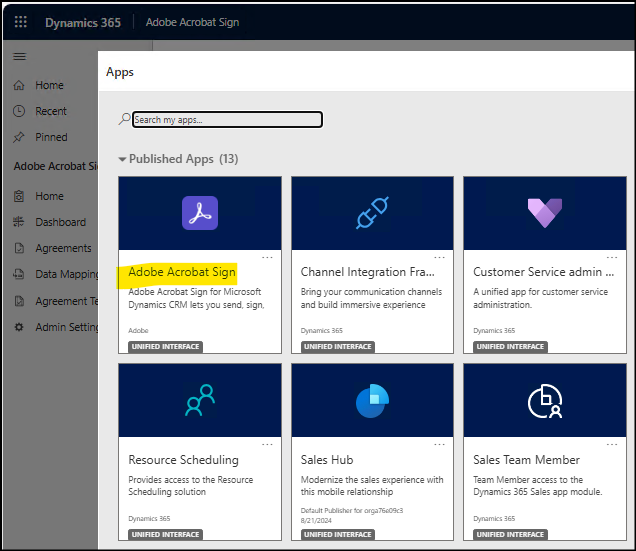The image size is (636, 551).
Task: Click Adobe Acrobat Sign in top bar
Action: [x=192, y=22]
